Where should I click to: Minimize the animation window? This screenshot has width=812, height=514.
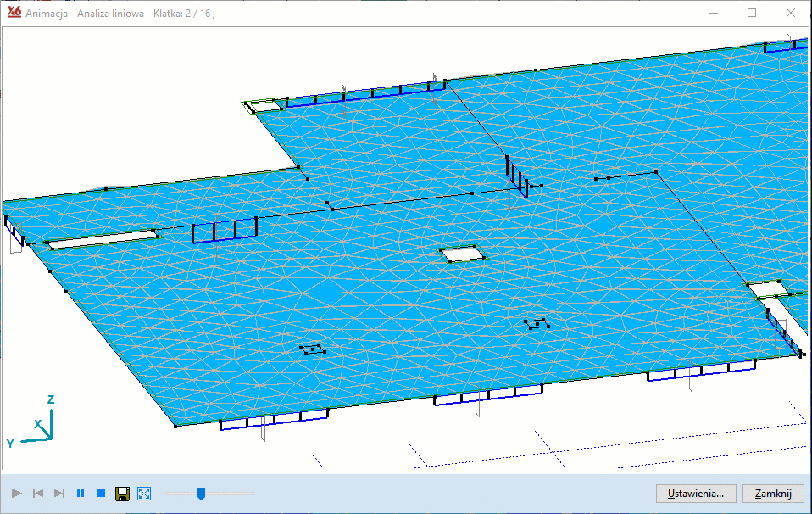pos(712,14)
